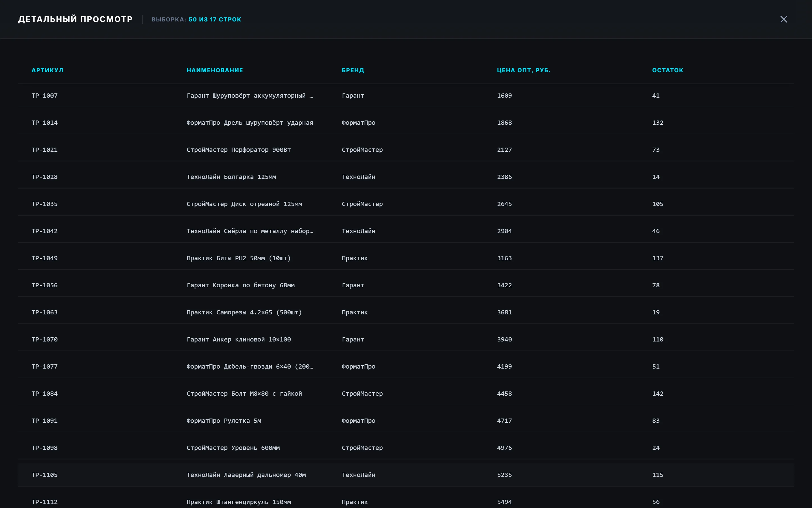Select Гарант Коронка по бетону 68мм
812x508 pixels.
click(240, 285)
